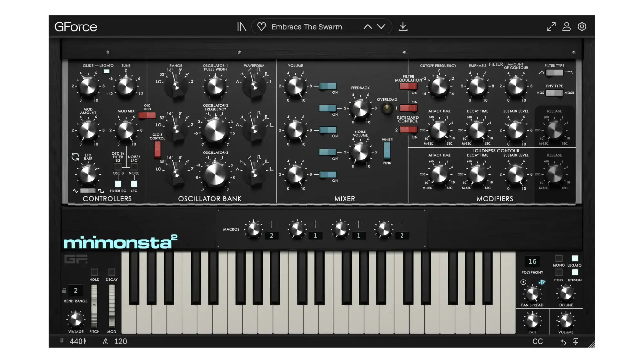Image resolution: width=644 pixels, height=363 pixels.
Task: Toggle the Decay button above the mod wheel
Action: [x=111, y=272]
